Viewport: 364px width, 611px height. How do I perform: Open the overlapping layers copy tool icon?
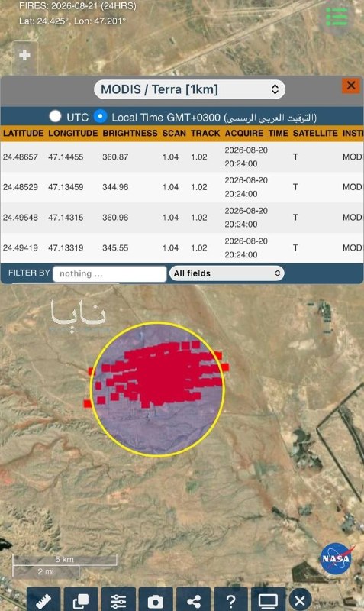[81, 600]
